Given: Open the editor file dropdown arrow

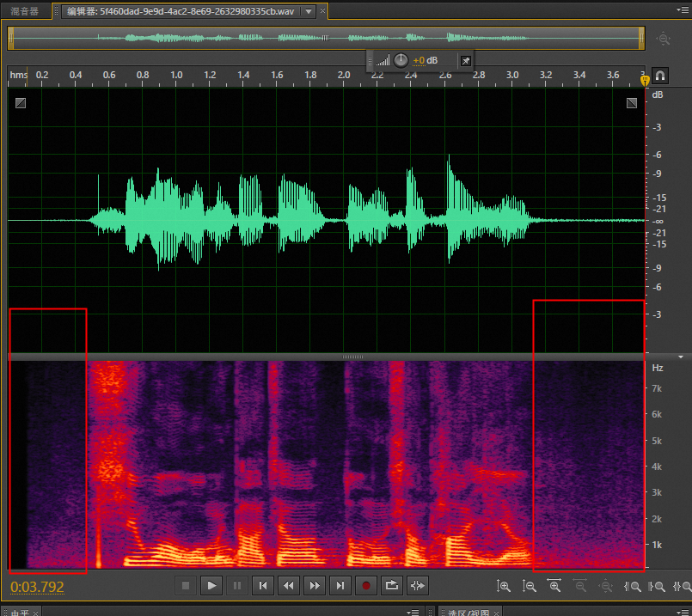Looking at the screenshot, I should coord(308,11).
